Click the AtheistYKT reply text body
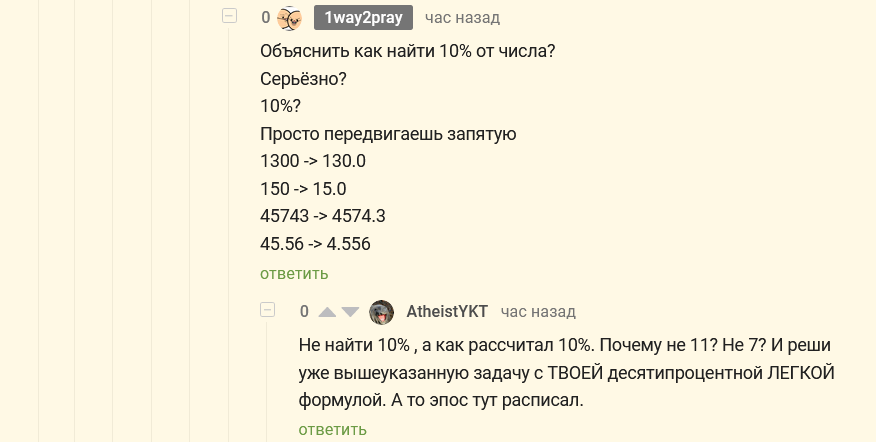The image size is (876, 442). (566, 373)
